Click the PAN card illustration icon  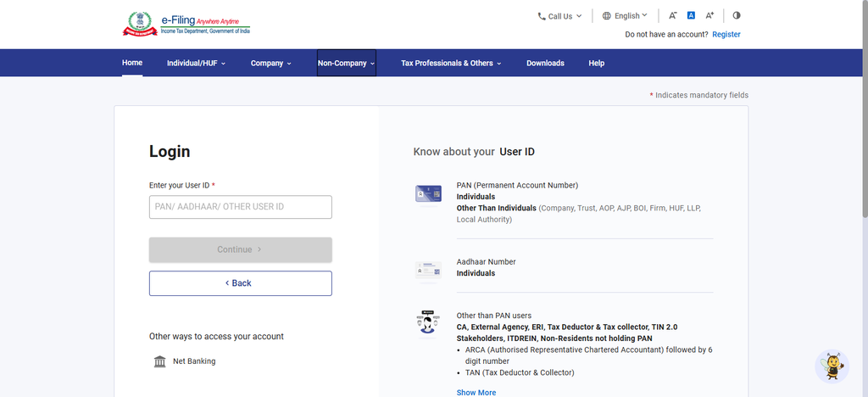click(428, 194)
